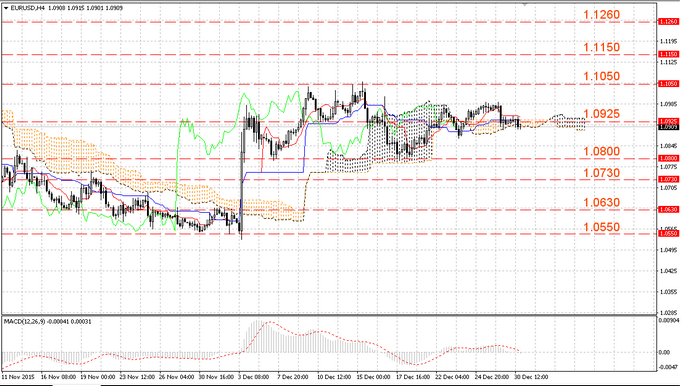Click the 23 Nov 12:00 time label
The image size is (685, 386).
pyautogui.click(x=137, y=377)
